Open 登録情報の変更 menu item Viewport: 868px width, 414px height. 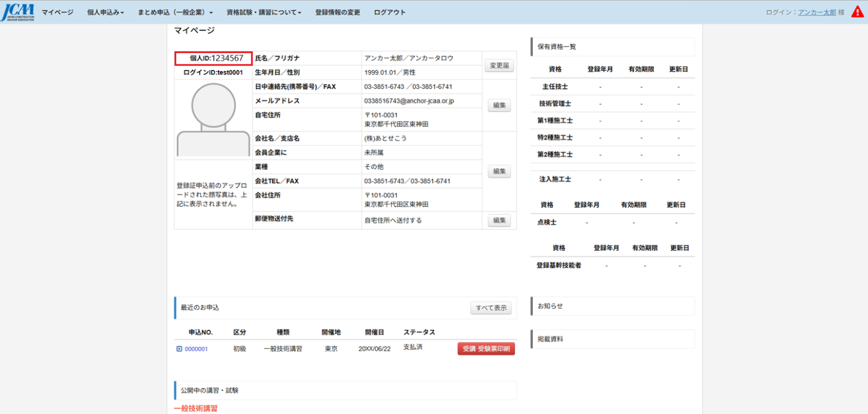coord(338,12)
